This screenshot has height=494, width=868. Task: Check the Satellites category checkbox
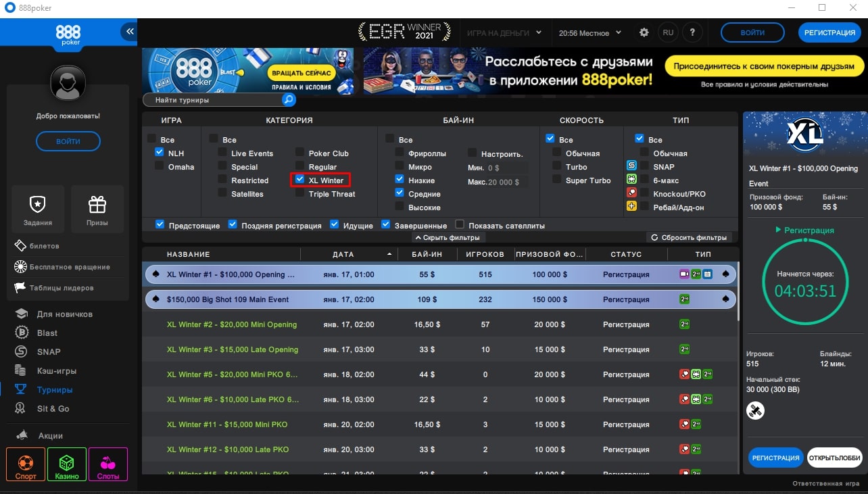point(222,193)
